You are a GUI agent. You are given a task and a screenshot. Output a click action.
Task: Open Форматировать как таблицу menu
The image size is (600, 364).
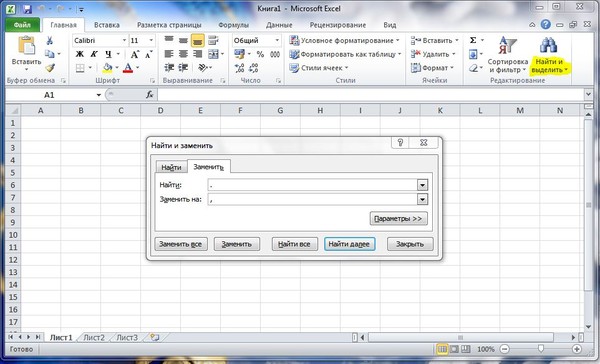(x=345, y=54)
